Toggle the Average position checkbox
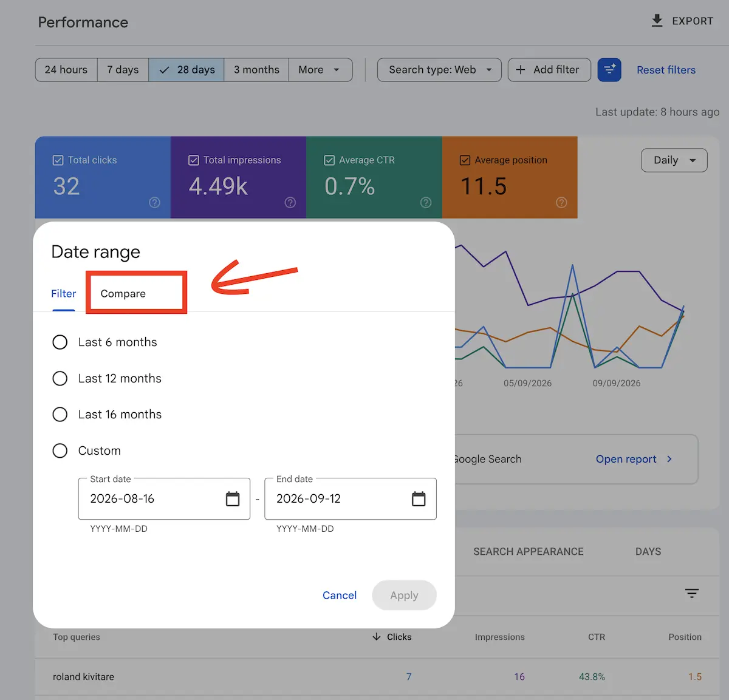Viewport: 729px width, 700px height. pos(465,160)
